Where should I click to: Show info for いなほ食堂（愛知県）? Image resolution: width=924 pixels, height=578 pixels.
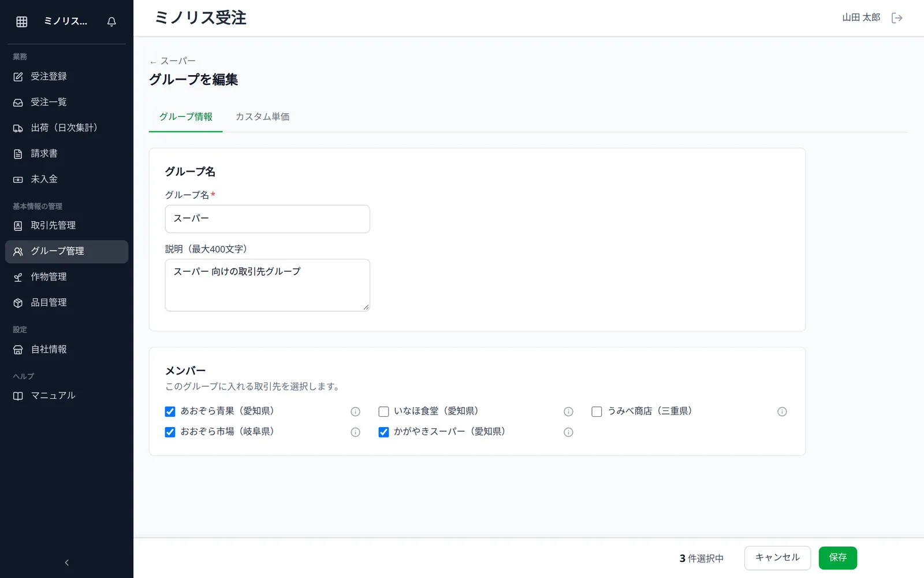click(x=568, y=412)
